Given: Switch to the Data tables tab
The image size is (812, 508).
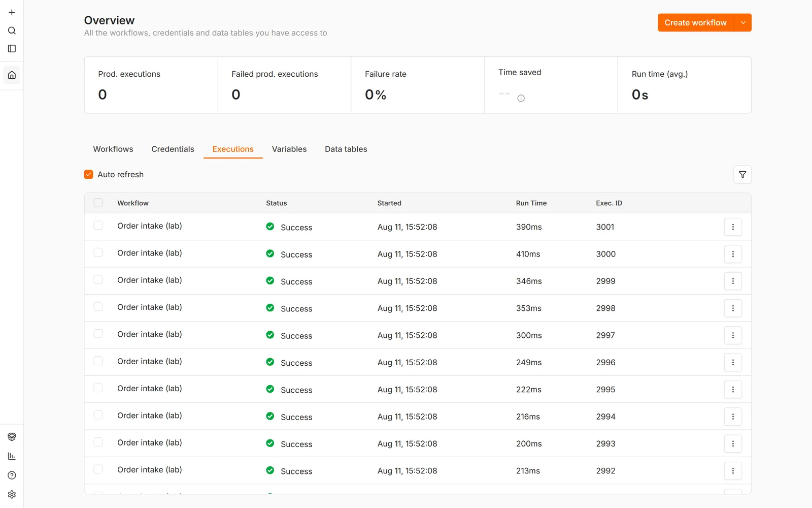Looking at the screenshot, I should 346,149.
